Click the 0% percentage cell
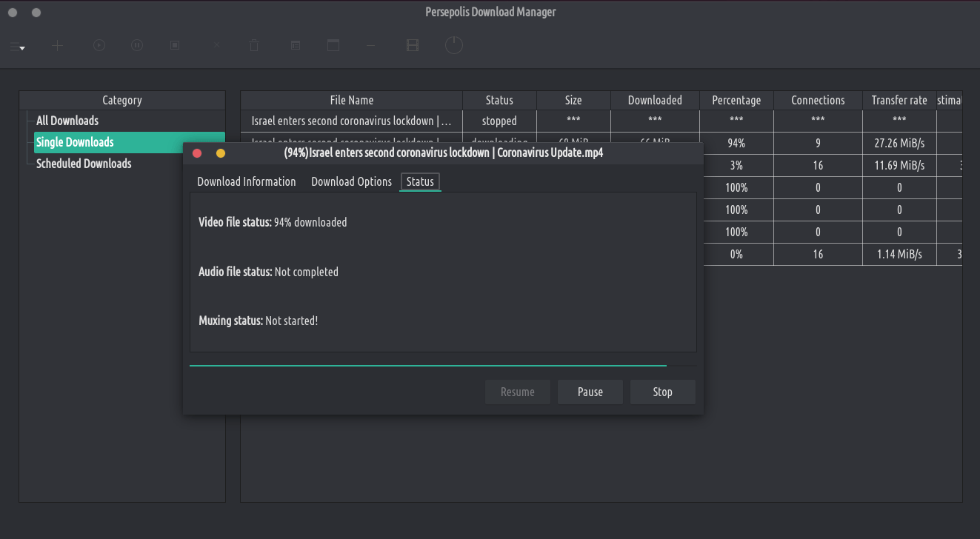The image size is (980, 539). (x=736, y=255)
